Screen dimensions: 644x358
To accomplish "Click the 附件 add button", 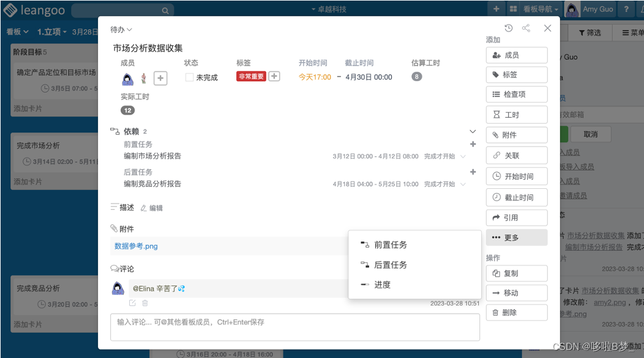I will tap(517, 135).
